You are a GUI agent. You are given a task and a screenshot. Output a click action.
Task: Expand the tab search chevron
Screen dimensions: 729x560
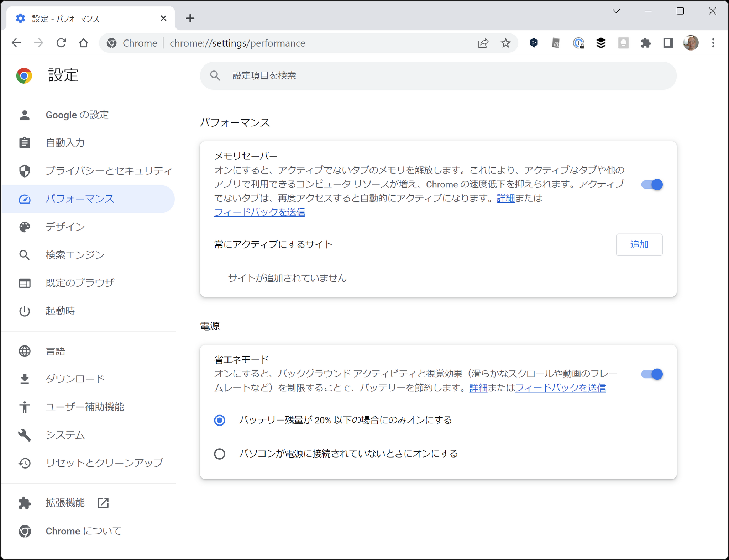pos(616,11)
